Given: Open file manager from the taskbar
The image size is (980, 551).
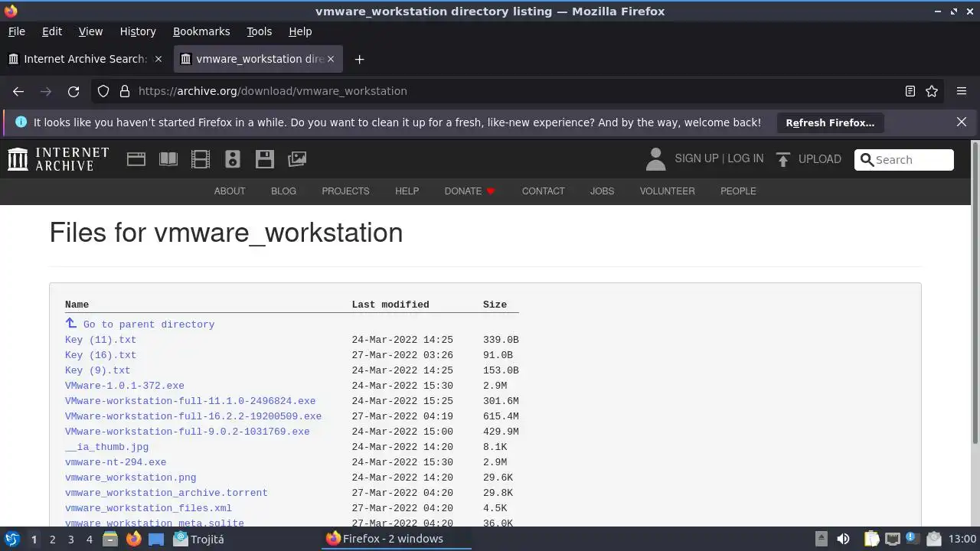Looking at the screenshot, I should pyautogui.click(x=110, y=539).
